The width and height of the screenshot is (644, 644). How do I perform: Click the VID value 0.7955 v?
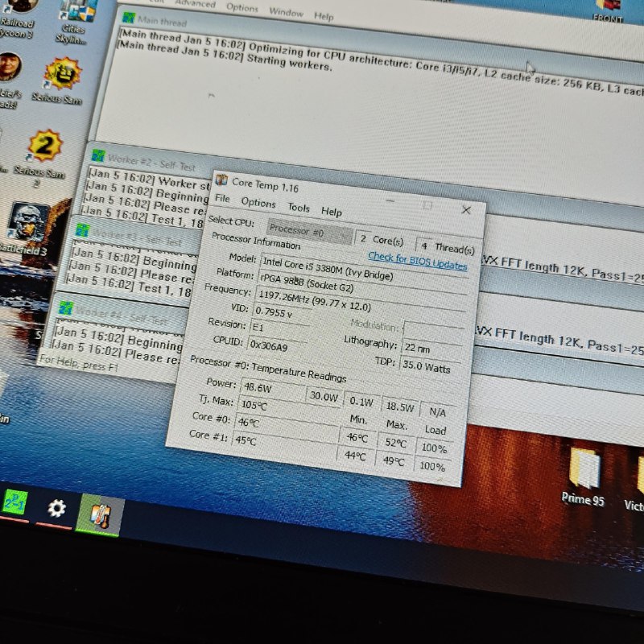pos(282,313)
